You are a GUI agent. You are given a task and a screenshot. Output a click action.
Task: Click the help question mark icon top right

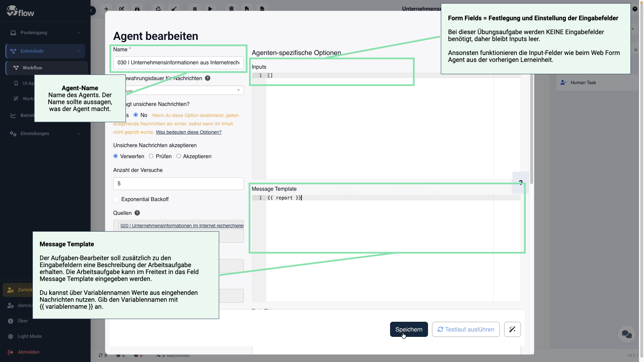(x=635, y=9)
